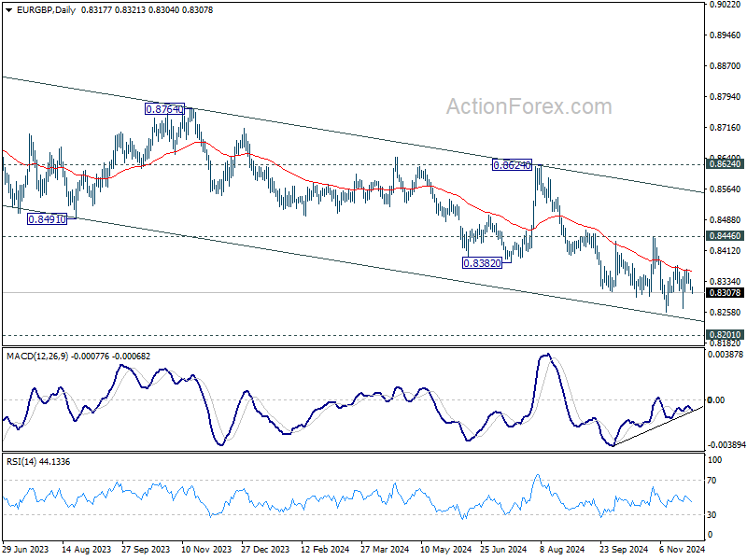
Task: Click the 0.86240 price label on chart
Action: tap(512, 165)
